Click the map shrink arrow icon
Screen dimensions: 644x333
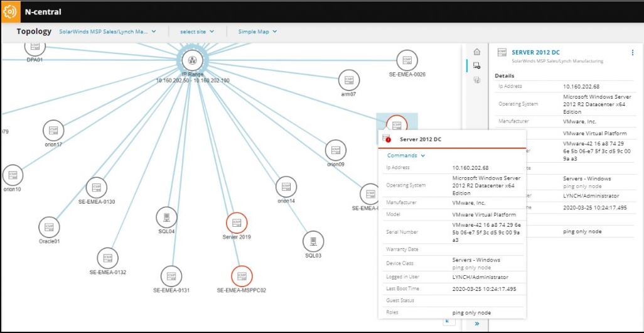(446, 322)
